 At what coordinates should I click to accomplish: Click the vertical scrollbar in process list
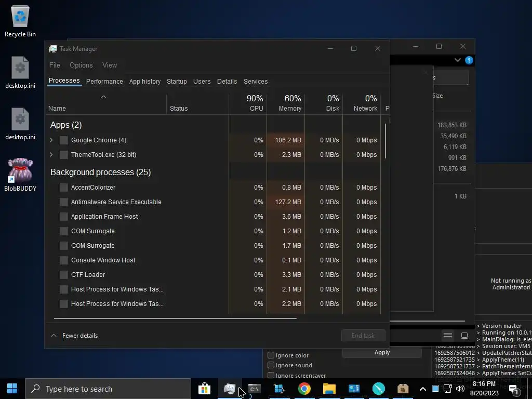385,141
